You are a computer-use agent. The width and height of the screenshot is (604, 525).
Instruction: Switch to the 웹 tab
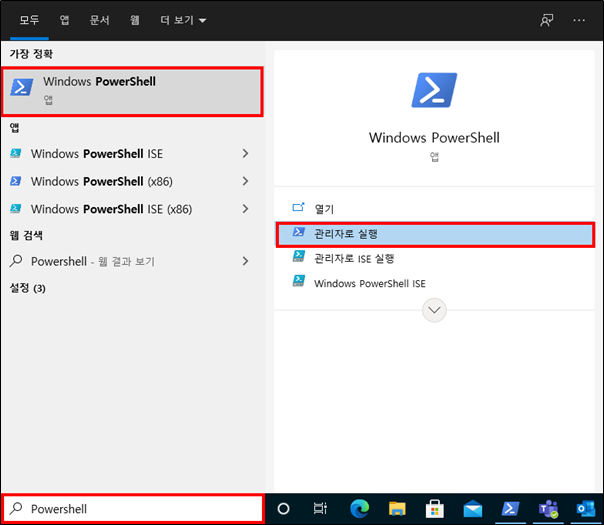click(x=134, y=20)
